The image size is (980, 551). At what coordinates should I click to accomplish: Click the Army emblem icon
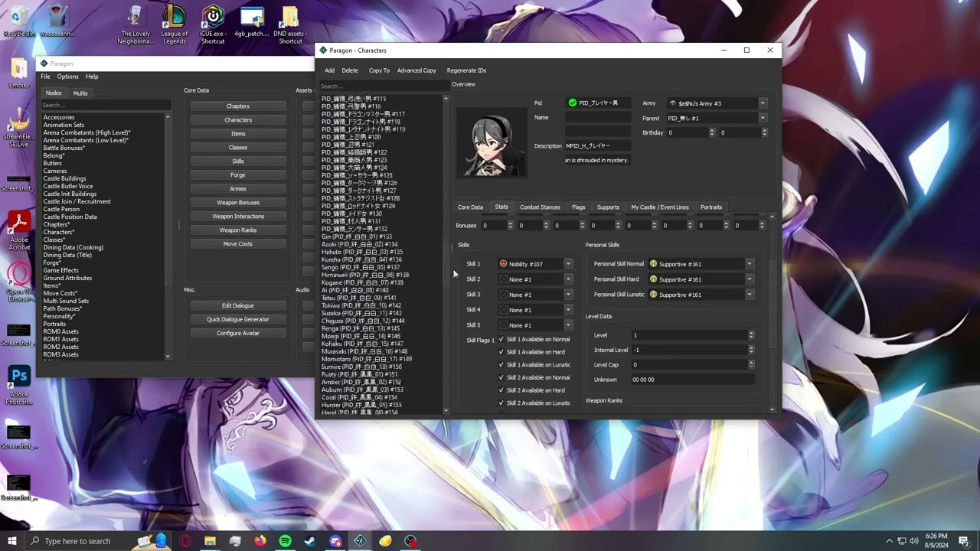673,103
